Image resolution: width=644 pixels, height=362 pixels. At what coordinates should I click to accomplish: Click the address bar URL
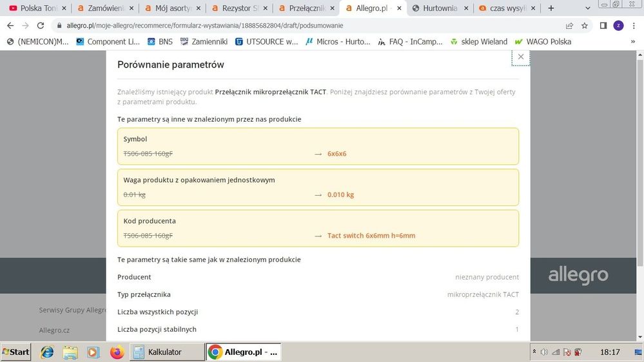pyautogui.click(x=204, y=26)
